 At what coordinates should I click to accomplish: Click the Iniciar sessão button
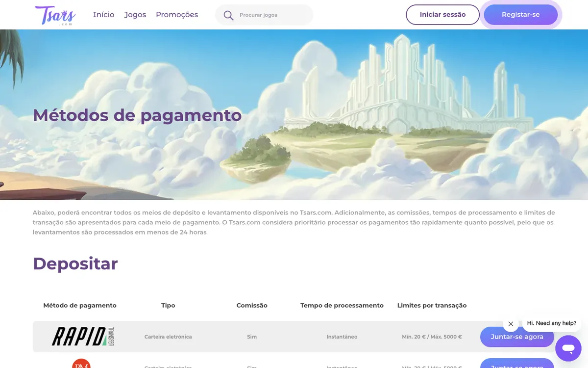point(442,15)
